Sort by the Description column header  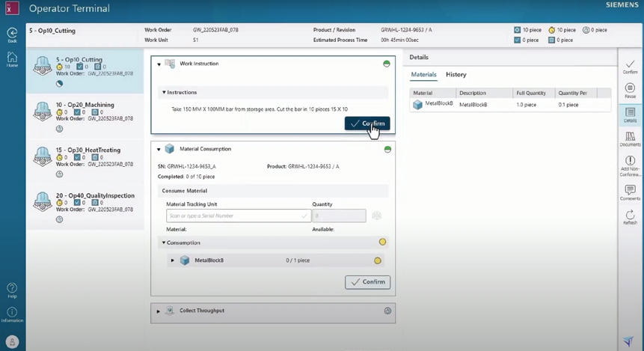(485, 93)
